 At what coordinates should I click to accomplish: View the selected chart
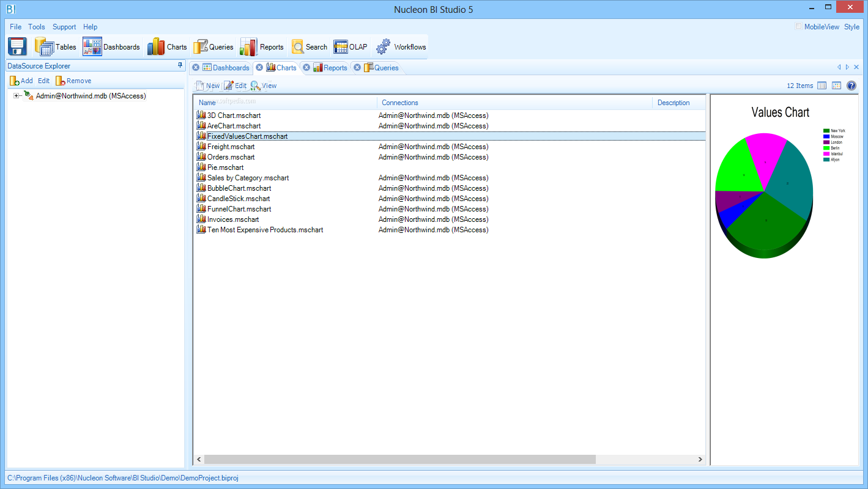[x=264, y=86]
